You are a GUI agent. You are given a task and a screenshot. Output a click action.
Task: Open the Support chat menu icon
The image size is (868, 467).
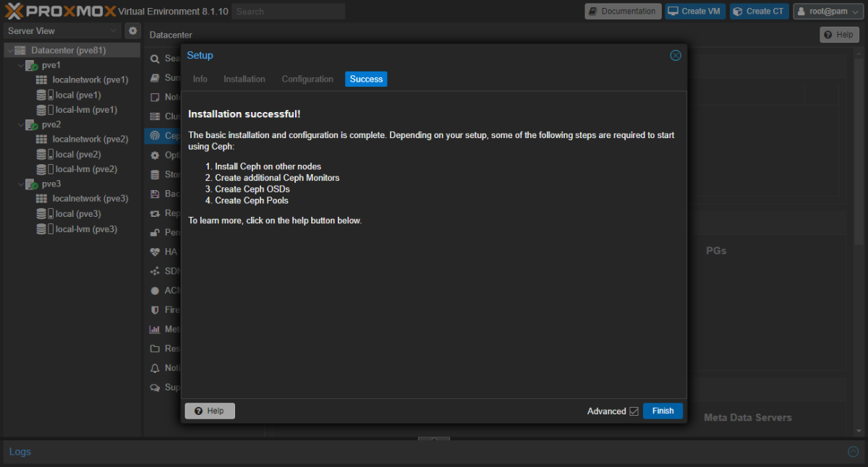pyautogui.click(x=155, y=387)
